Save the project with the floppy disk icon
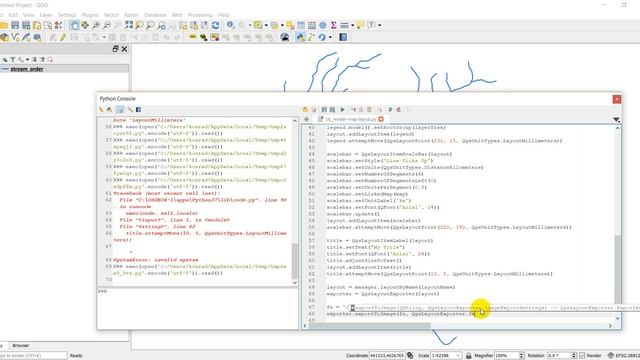 coord(15,25)
